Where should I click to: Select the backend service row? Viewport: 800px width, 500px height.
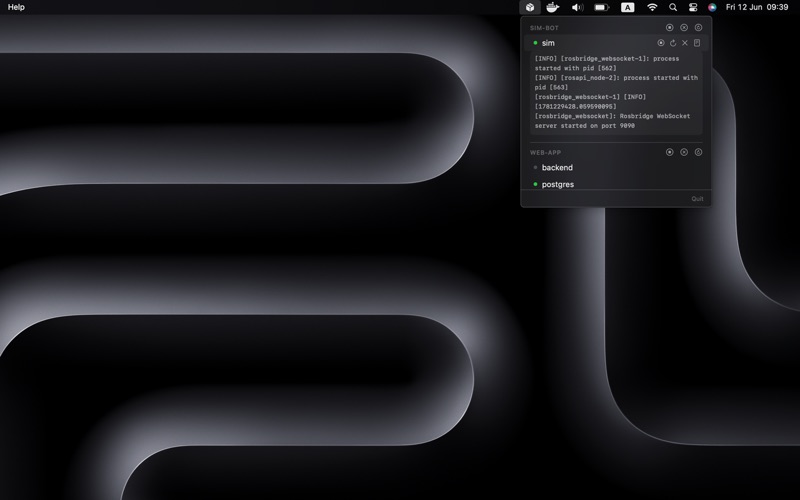pos(616,167)
